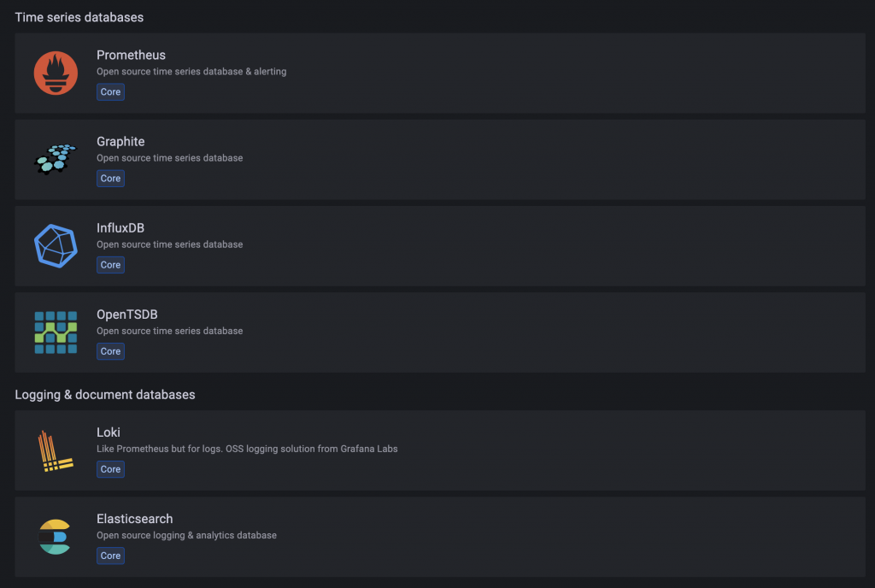
Task: Click the Loki description mentioning Grafana Labs
Action: pos(247,449)
